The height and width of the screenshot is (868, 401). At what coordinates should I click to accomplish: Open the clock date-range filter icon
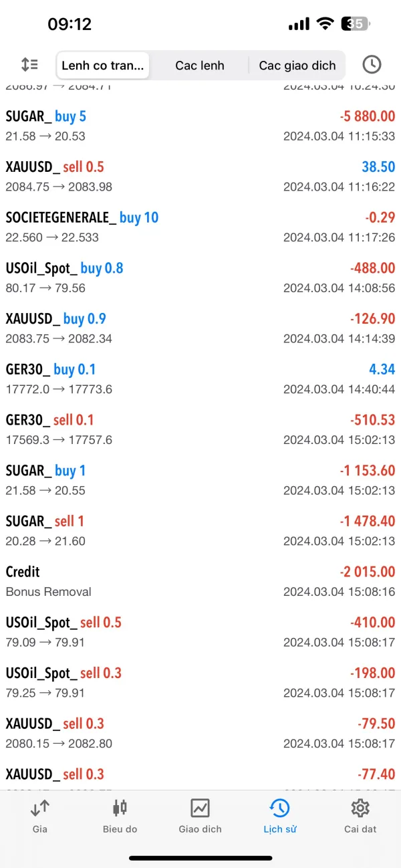click(372, 65)
